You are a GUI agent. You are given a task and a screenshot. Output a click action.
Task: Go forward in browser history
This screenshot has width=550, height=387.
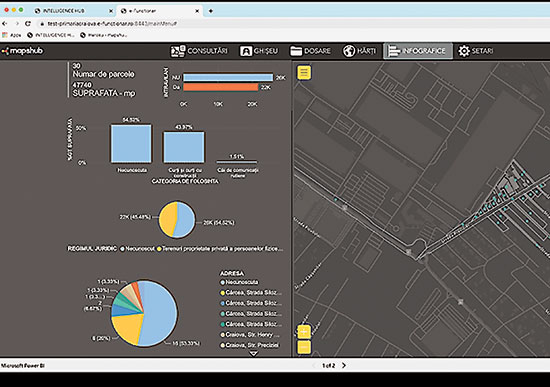click(17, 24)
